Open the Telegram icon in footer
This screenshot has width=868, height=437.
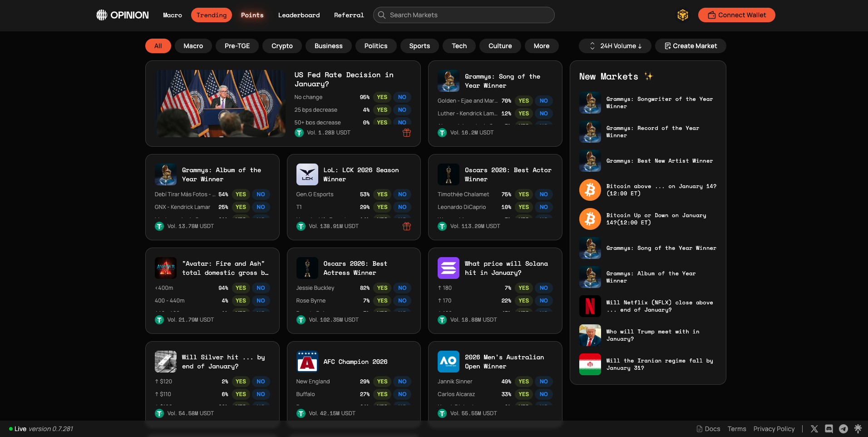click(843, 429)
